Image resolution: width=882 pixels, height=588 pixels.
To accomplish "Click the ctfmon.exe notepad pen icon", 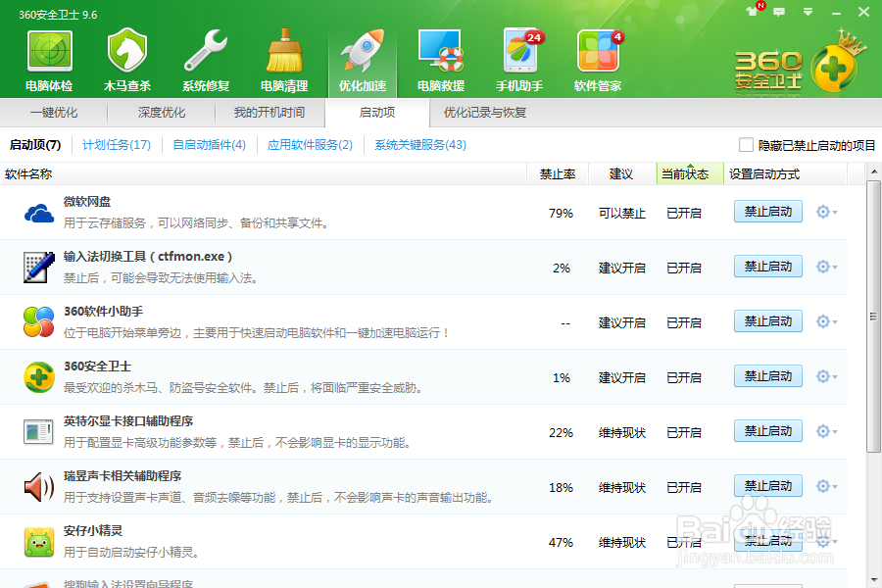I will [39, 268].
